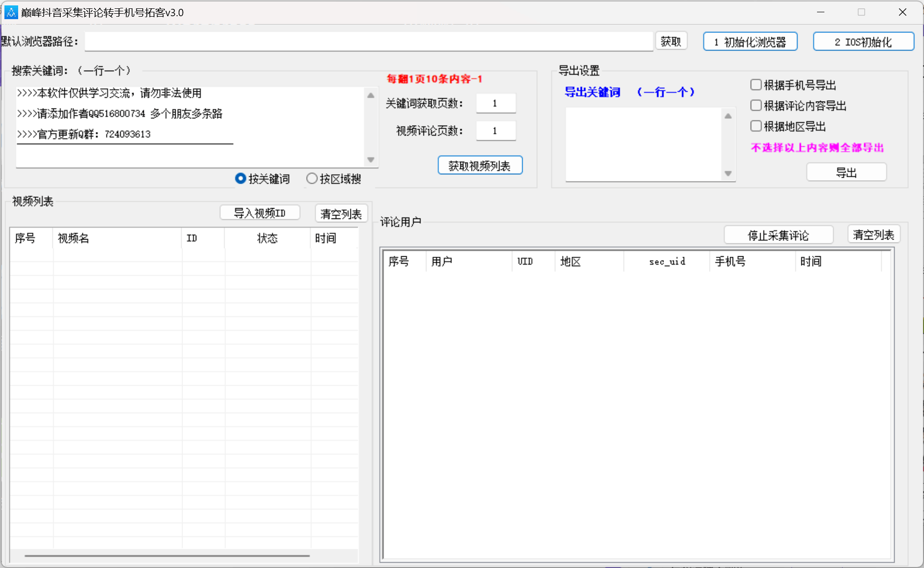Click the UID column header
Image resolution: width=924 pixels, height=568 pixels.
point(534,262)
